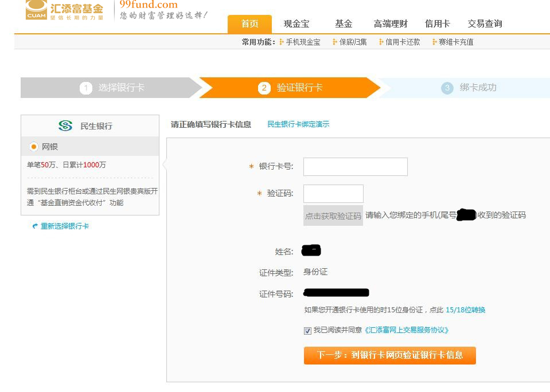
Task: Open the 现金宝 menu
Action: 297,24
